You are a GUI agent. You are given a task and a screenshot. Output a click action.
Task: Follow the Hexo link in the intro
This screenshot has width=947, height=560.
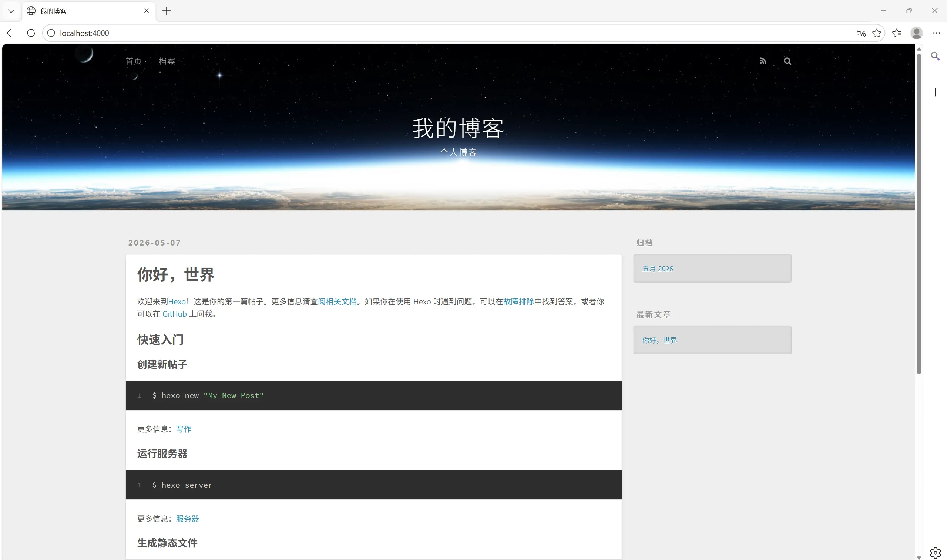point(177,301)
